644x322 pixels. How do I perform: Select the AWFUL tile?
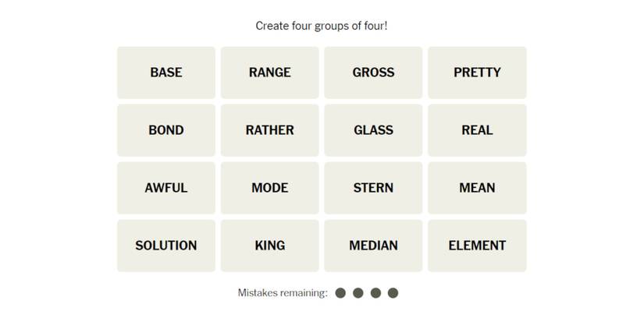(166, 188)
